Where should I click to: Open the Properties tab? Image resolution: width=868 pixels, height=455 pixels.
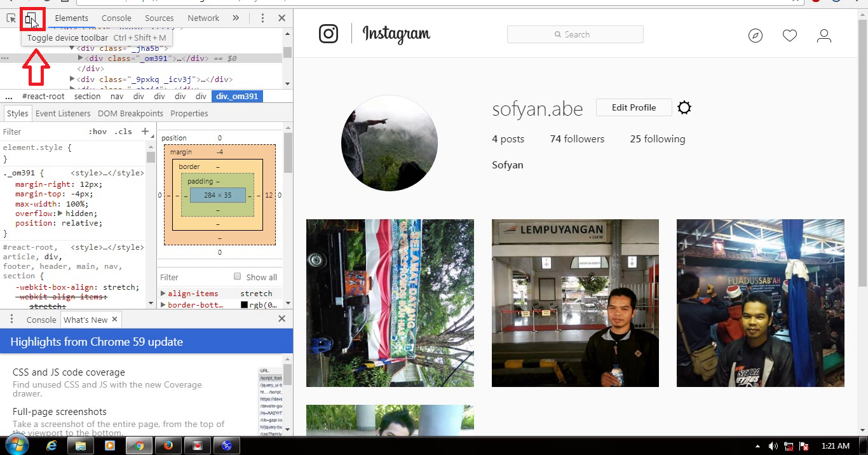pos(189,113)
